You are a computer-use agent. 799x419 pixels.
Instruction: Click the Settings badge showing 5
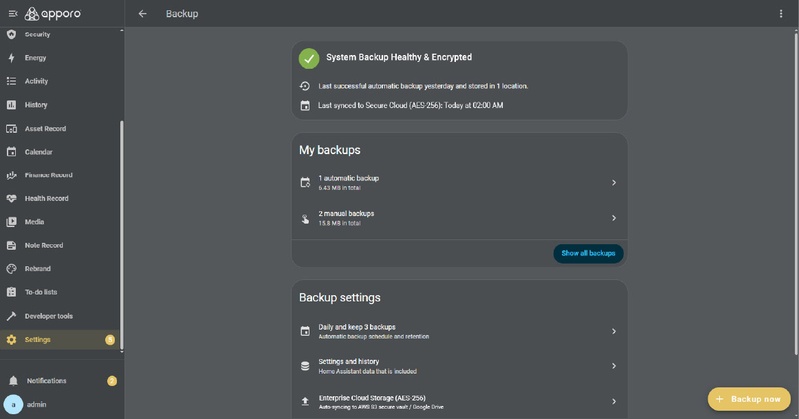point(110,339)
